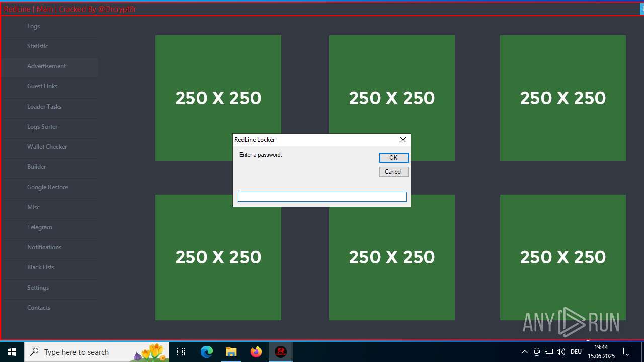Open the Black Lists page

pos(49,267)
